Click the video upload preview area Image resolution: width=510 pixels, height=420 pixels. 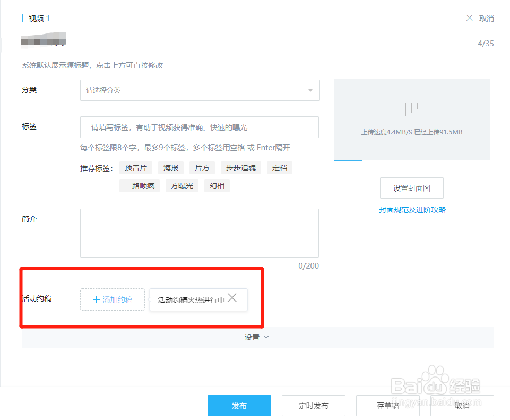point(411,119)
